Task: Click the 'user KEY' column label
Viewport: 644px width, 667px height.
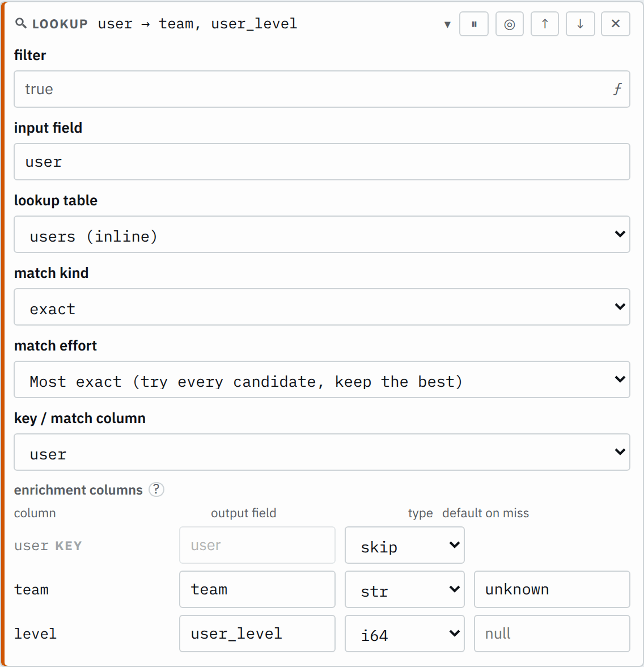Action: click(48, 546)
